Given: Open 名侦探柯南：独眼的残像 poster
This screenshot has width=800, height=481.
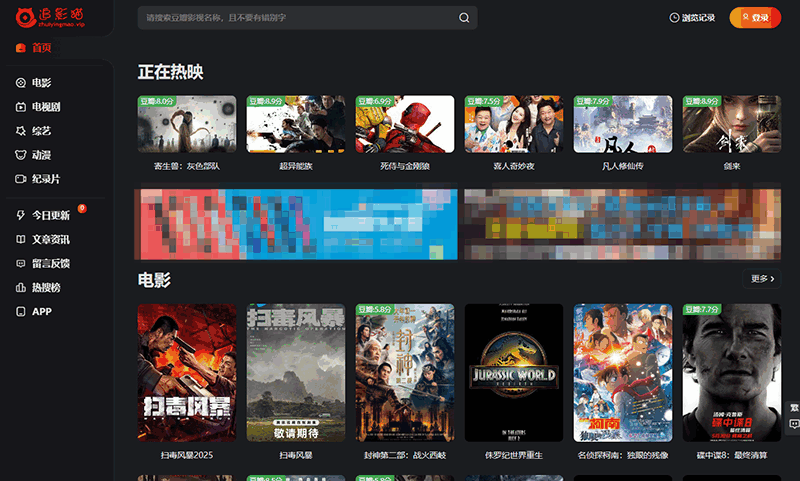Looking at the screenshot, I should click(x=623, y=373).
